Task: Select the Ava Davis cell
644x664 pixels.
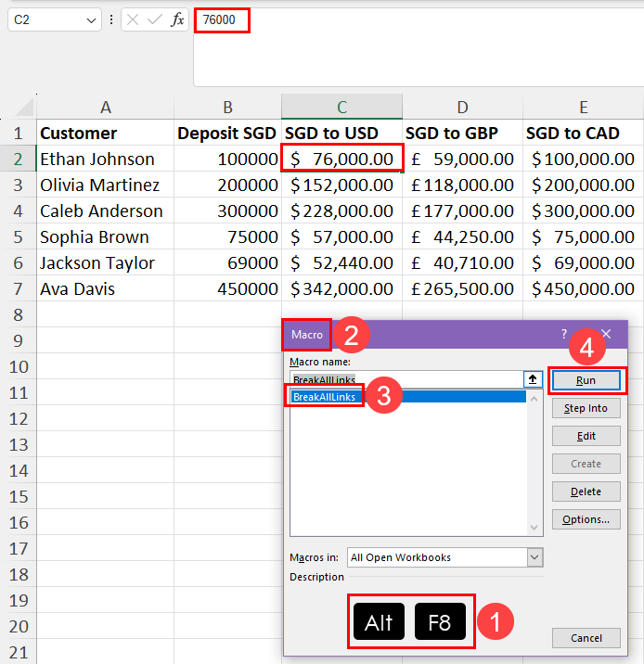Action: point(106,288)
